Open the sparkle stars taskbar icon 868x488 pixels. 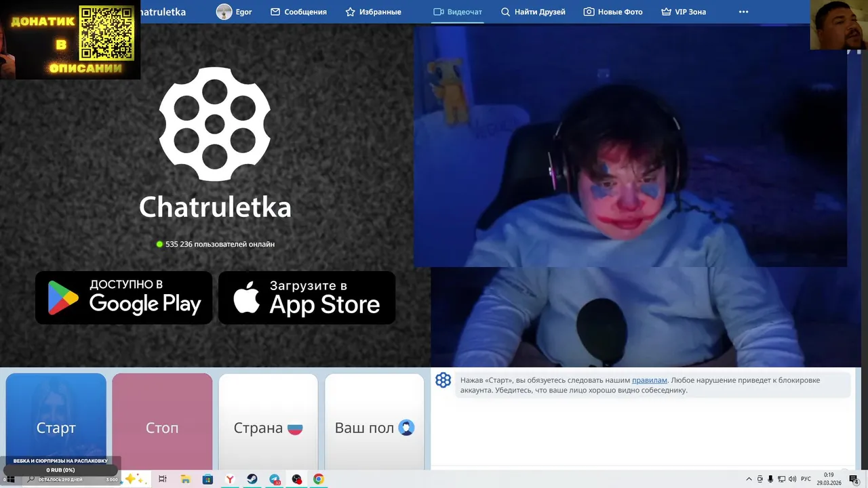click(x=133, y=479)
